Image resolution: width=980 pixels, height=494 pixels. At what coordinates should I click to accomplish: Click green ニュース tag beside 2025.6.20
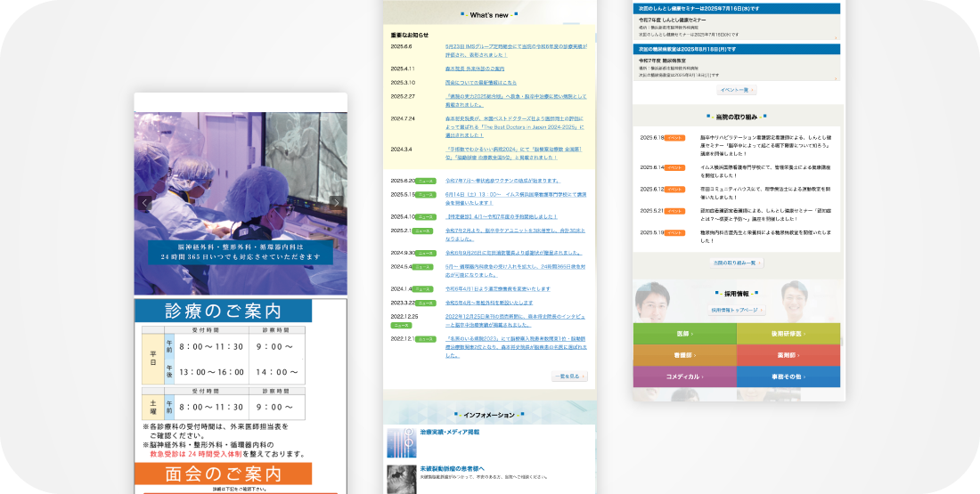[x=426, y=181]
